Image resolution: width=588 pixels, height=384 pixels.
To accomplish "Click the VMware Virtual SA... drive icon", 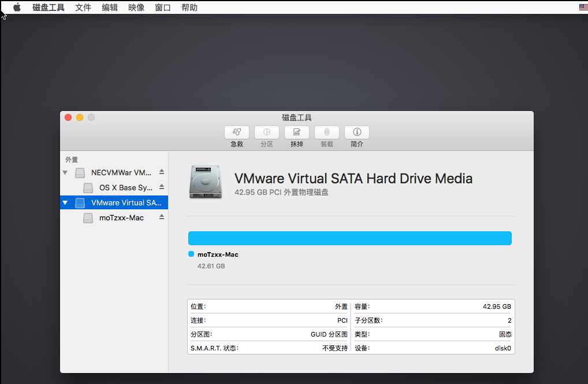I will (80, 202).
